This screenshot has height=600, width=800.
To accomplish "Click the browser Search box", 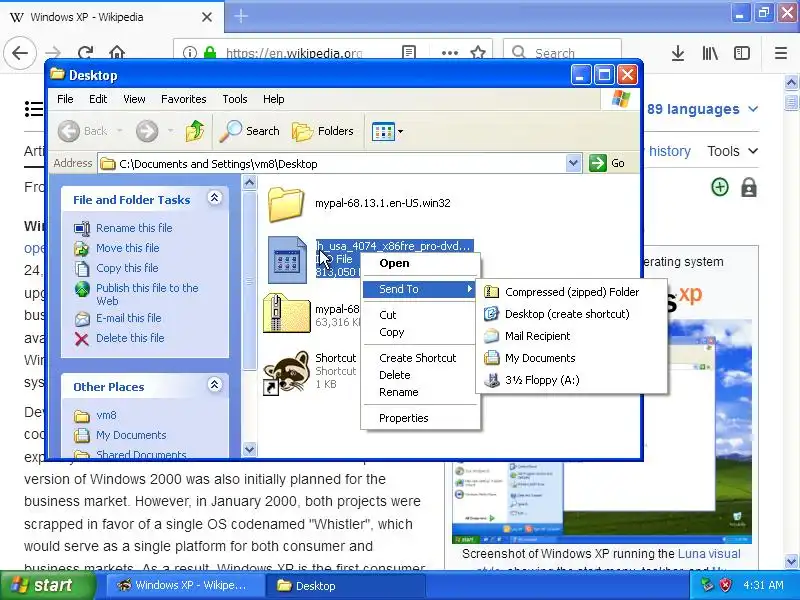I will pyautogui.click(x=562, y=53).
